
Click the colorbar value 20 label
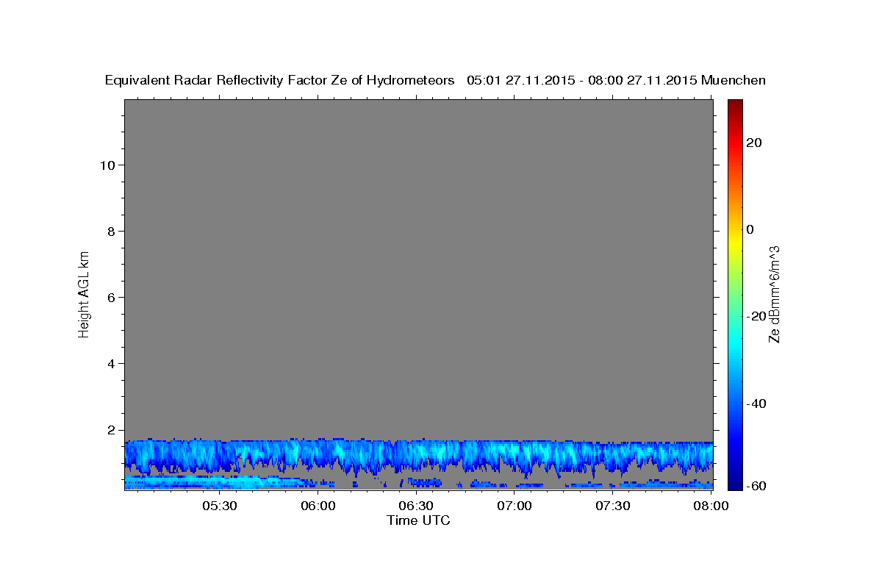(754, 142)
